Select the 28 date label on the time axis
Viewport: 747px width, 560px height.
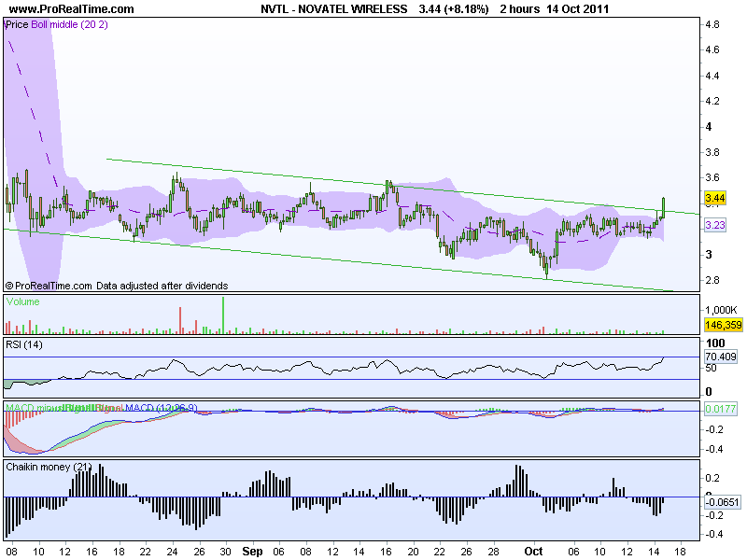493,552
